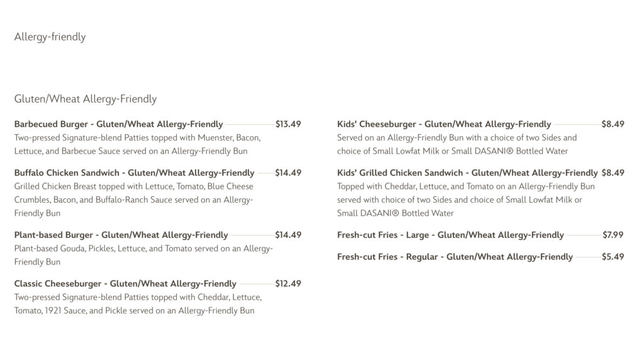Open the Barbecued Burger menu item

(118, 124)
